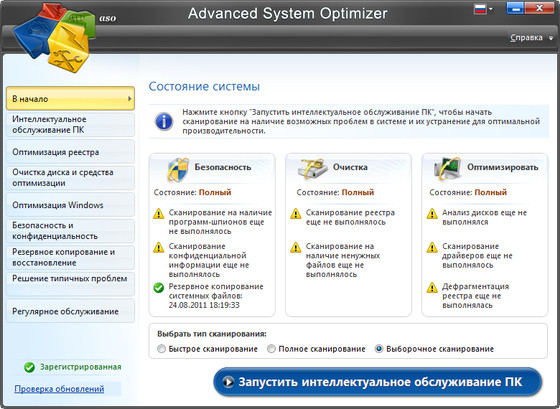Click Анализ дисков еще не выполнялся text
The height and width of the screenshot is (409, 560).
[485, 217]
